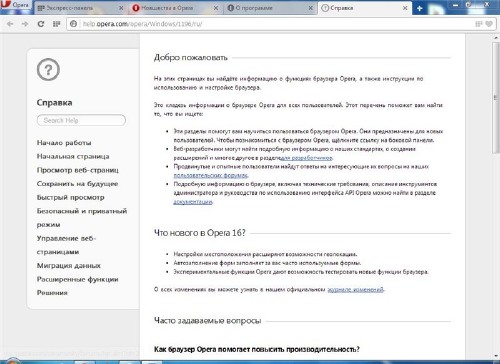Click the globe site-info icon in address bar
This screenshot has height=364, width=500.
coord(74,24)
